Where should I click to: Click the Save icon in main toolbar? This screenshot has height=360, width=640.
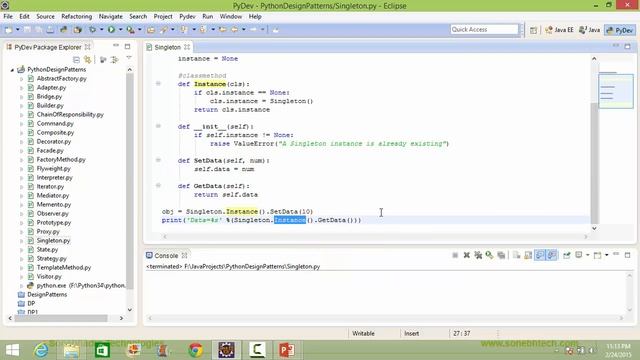[x=27, y=30]
